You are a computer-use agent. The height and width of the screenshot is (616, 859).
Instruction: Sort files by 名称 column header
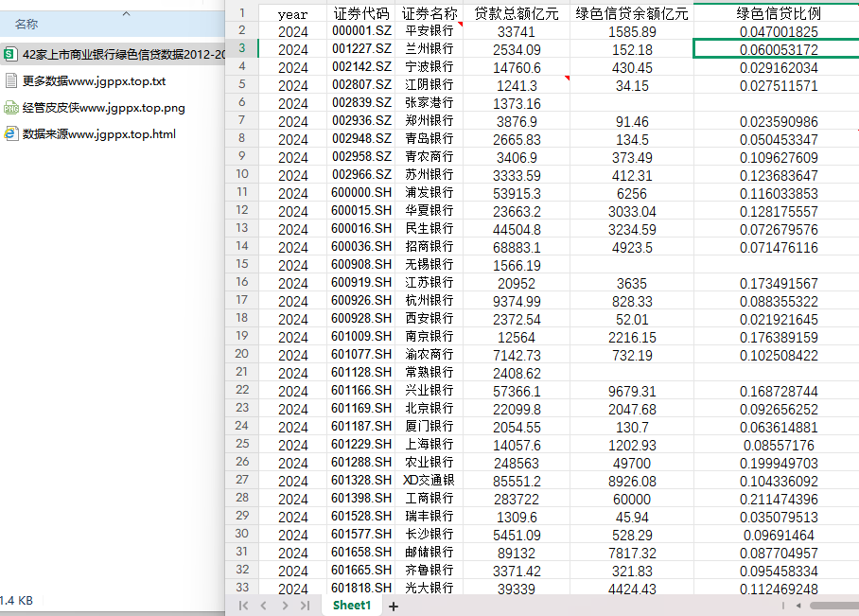tap(26, 24)
